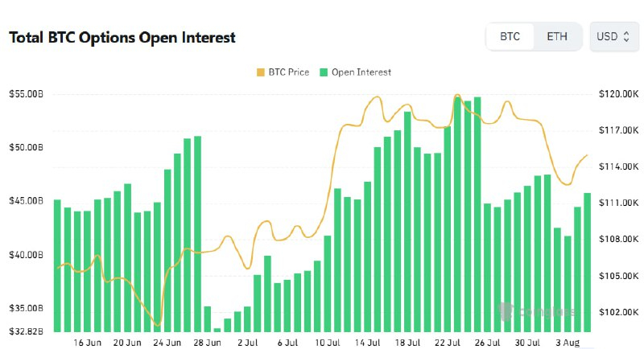Toggle the Open Interest series in legend
644x349 pixels.
tap(354, 72)
